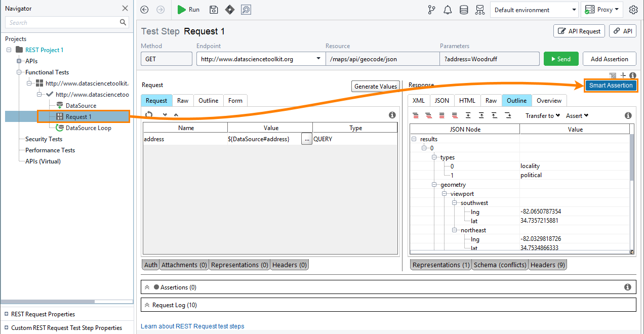Open the Outline tab in the Request pane
This screenshot has height=334, width=644.
[x=208, y=100]
